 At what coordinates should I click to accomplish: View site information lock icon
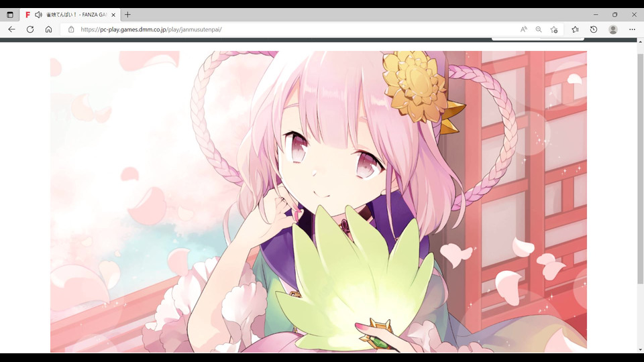(x=71, y=29)
